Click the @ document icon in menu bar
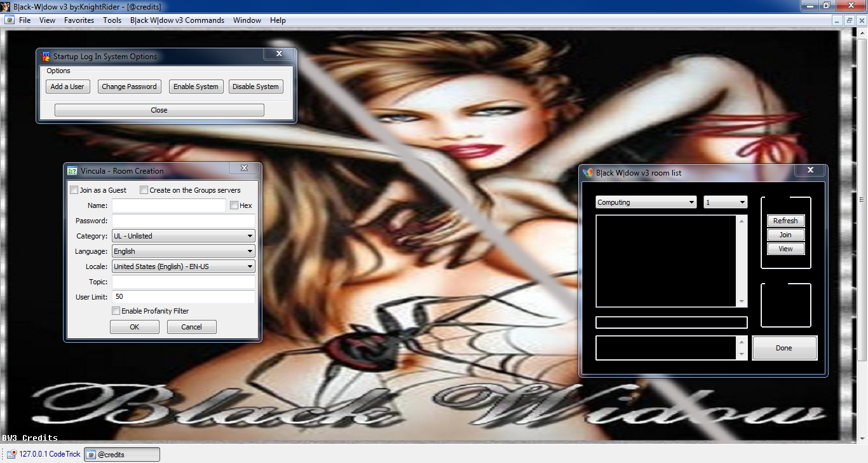 click(x=10, y=20)
